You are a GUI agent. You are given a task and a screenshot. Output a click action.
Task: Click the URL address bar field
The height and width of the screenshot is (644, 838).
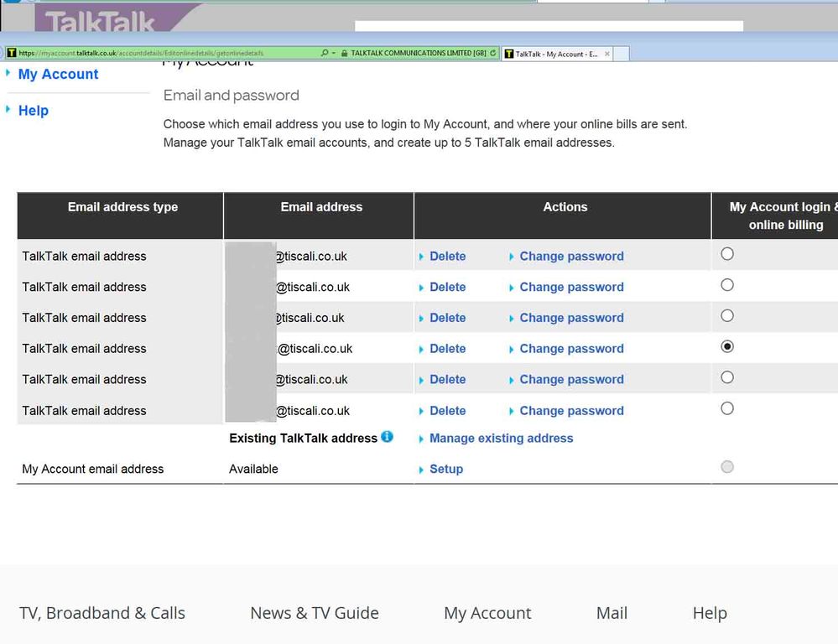coord(168,53)
